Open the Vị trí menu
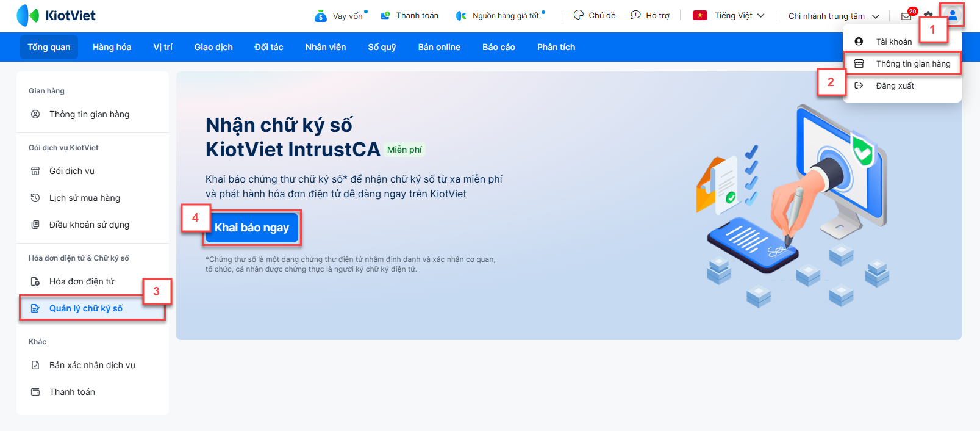 click(x=163, y=47)
